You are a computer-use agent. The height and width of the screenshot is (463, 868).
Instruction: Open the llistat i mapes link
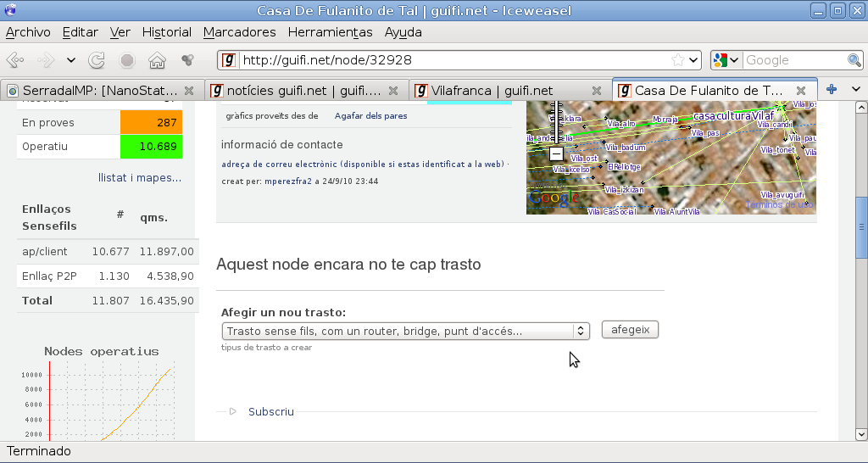(x=140, y=177)
